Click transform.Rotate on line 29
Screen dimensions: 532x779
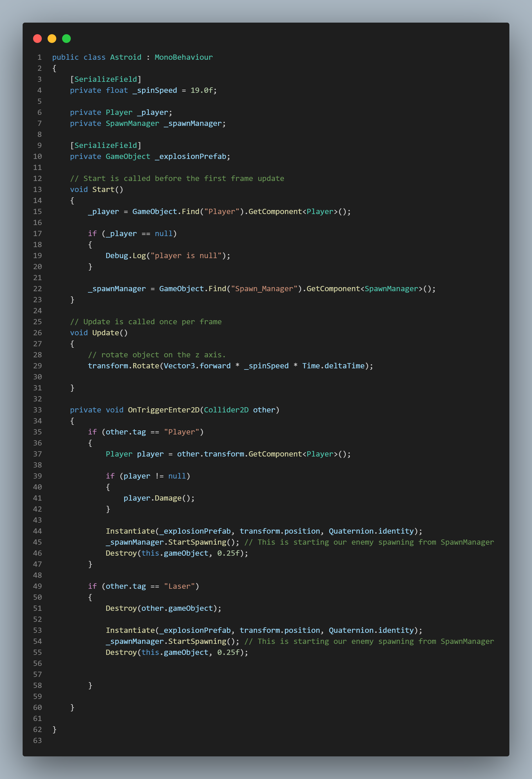(x=123, y=366)
